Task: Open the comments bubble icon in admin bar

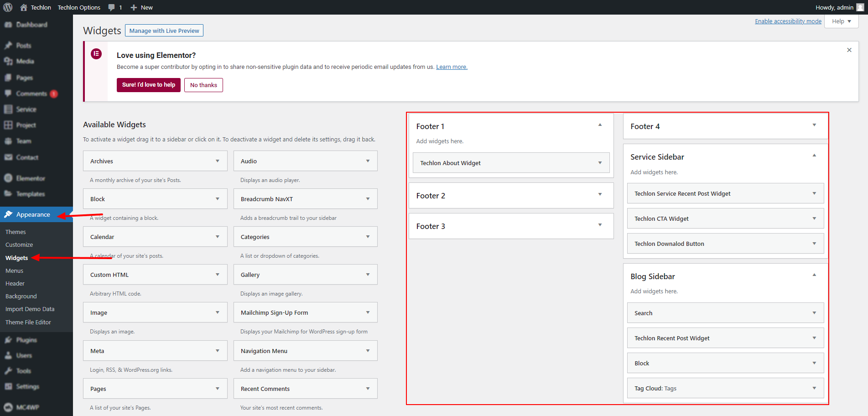Action: (112, 7)
